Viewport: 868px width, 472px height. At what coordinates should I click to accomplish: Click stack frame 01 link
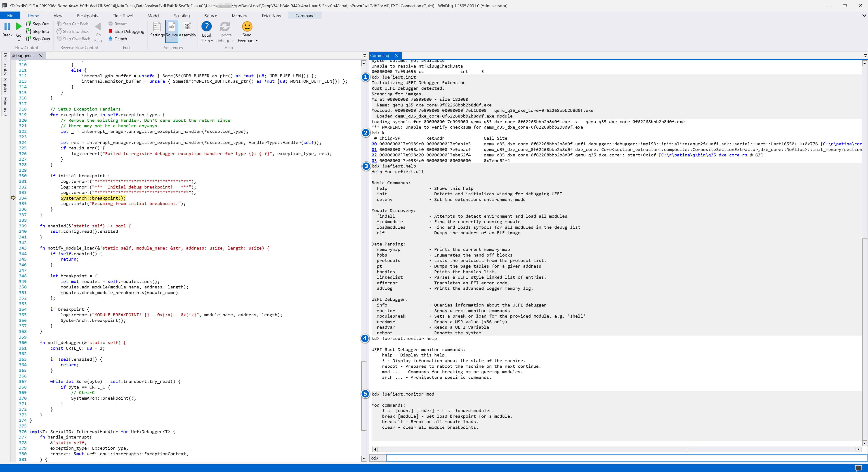[x=374, y=150]
